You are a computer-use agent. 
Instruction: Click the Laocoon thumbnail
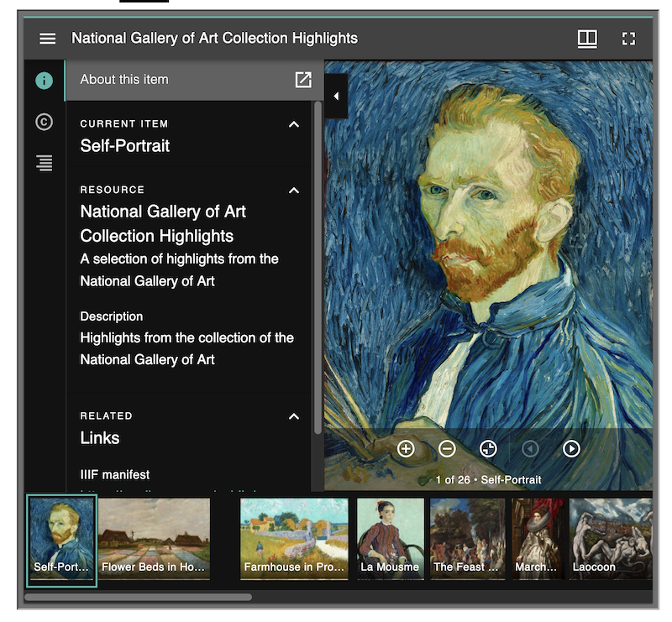[611, 537]
